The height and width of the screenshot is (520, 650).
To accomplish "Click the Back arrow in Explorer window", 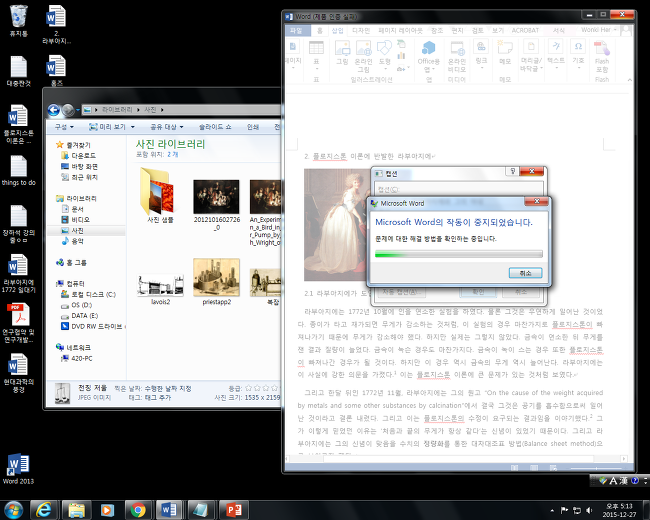I will [53, 110].
